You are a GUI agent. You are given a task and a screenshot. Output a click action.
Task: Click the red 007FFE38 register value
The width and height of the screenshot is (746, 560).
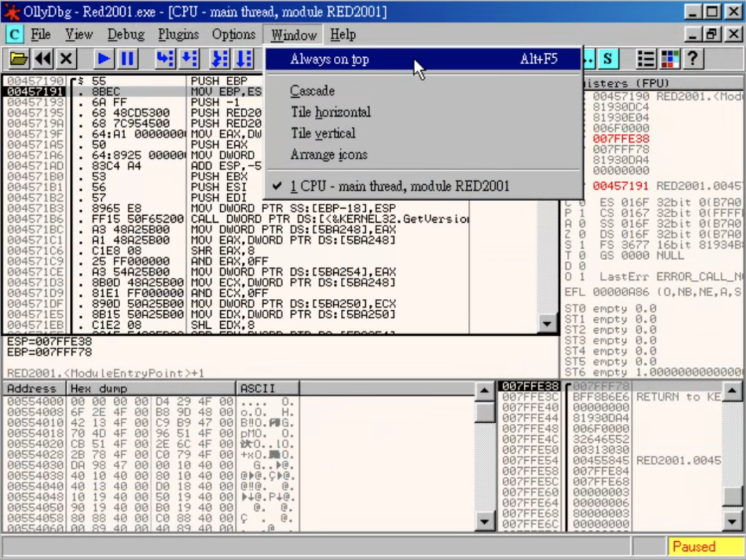tap(621, 139)
